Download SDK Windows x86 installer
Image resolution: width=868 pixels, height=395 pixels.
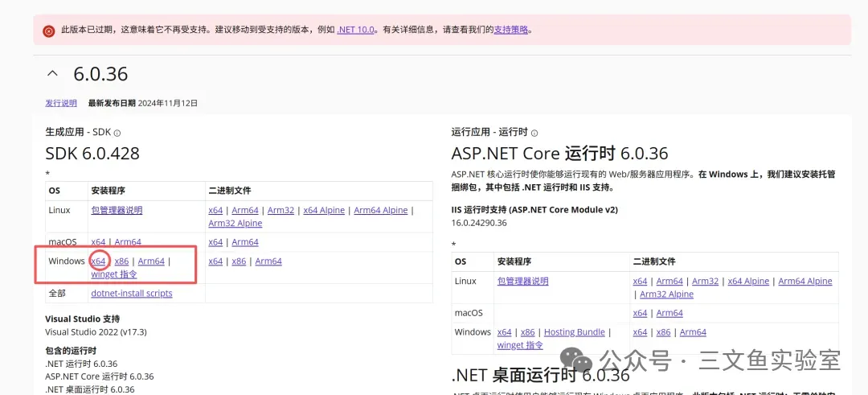pyautogui.click(x=122, y=261)
